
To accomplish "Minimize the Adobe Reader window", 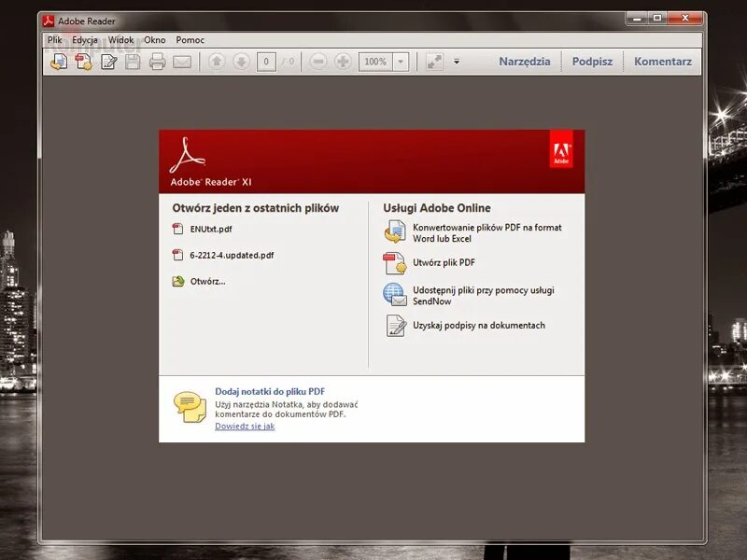I will [x=638, y=19].
